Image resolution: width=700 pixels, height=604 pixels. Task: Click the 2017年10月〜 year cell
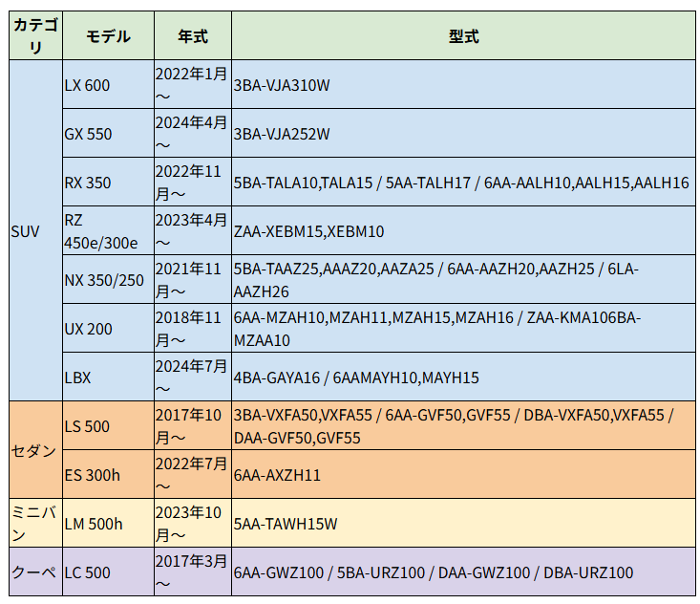[193, 425]
